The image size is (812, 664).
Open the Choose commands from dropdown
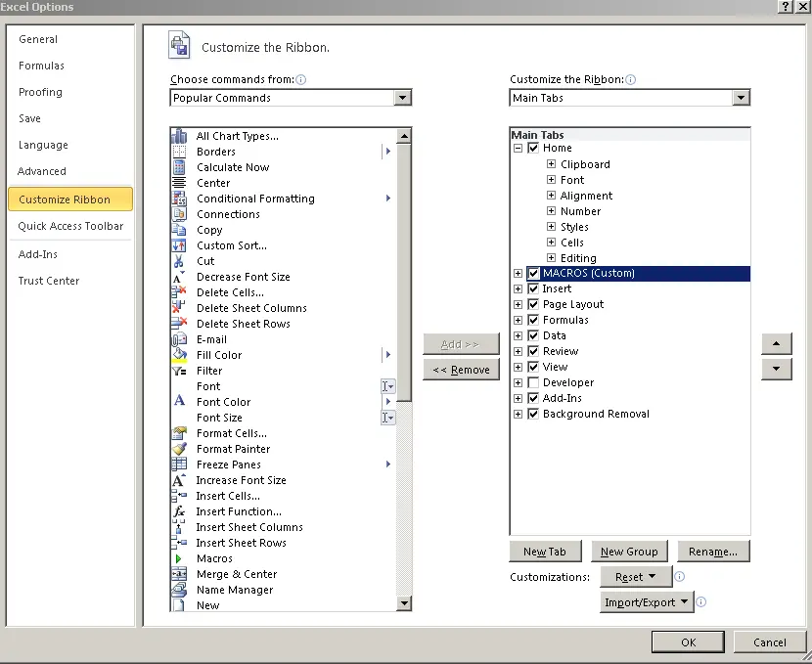(x=402, y=98)
